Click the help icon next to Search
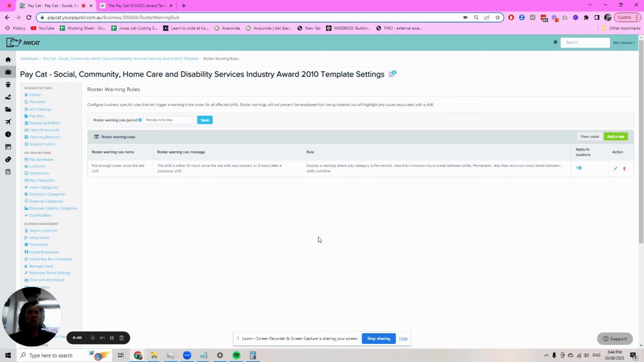Screen dimensions: 644x362 pos(555,42)
